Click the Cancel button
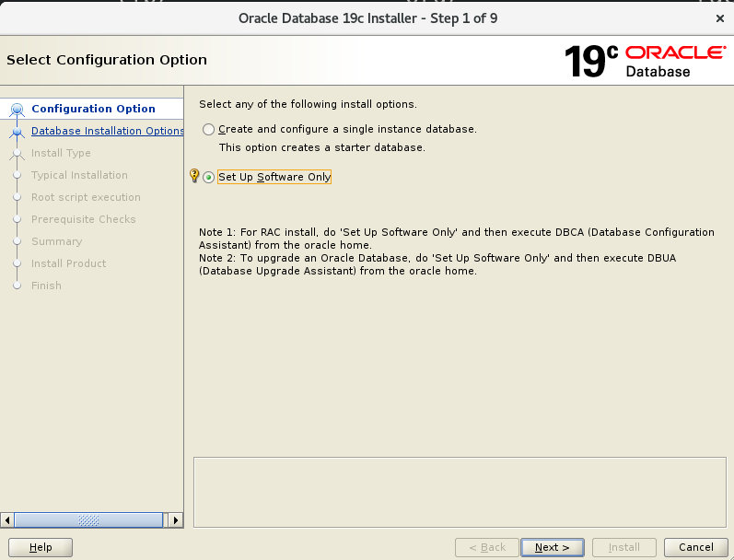734x560 pixels. tap(696, 547)
